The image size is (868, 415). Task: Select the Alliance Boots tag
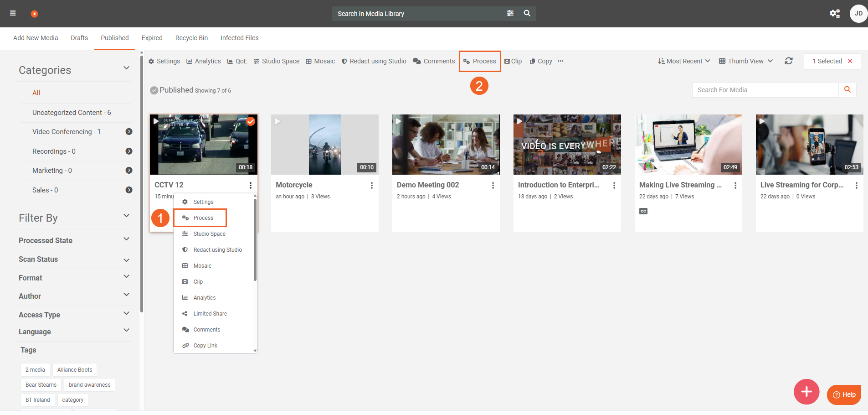[75, 370]
